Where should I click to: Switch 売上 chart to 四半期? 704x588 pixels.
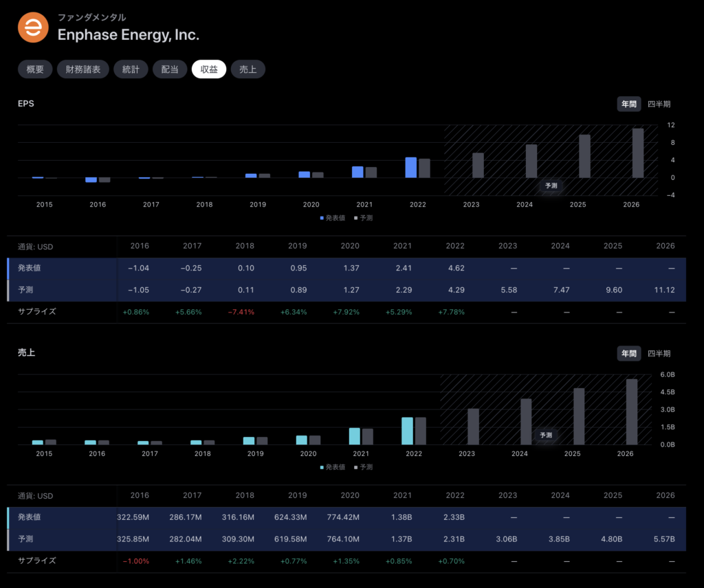click(x=659, y=354)
